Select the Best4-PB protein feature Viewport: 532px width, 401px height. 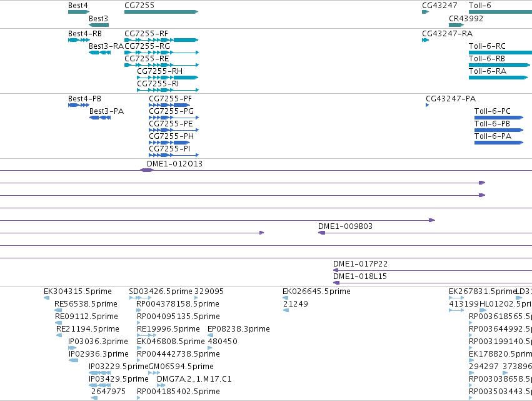pos(79,105)
